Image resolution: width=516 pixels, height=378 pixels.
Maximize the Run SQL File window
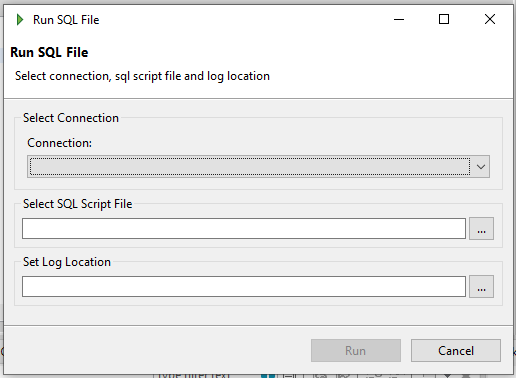click(x=444, y=19)
